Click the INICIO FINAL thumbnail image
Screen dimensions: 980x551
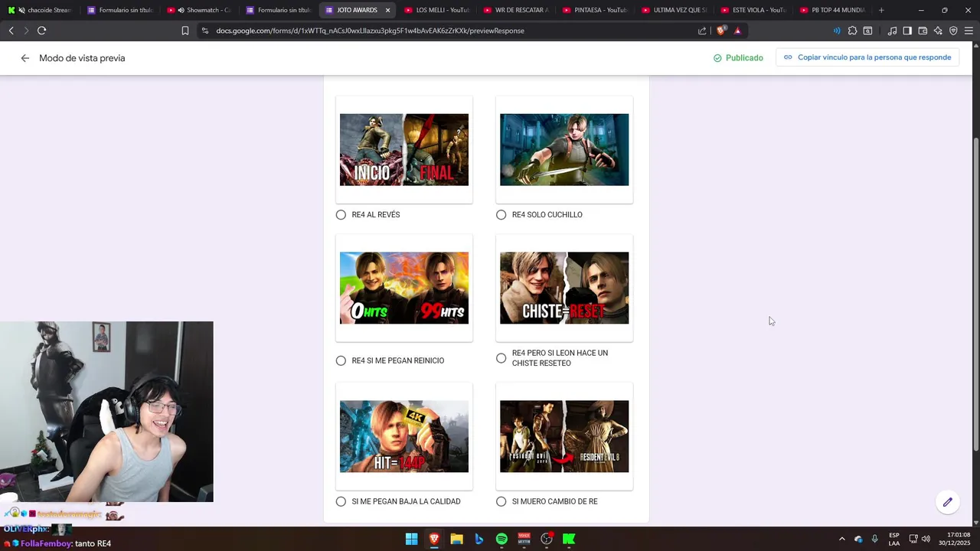point(404,150)
